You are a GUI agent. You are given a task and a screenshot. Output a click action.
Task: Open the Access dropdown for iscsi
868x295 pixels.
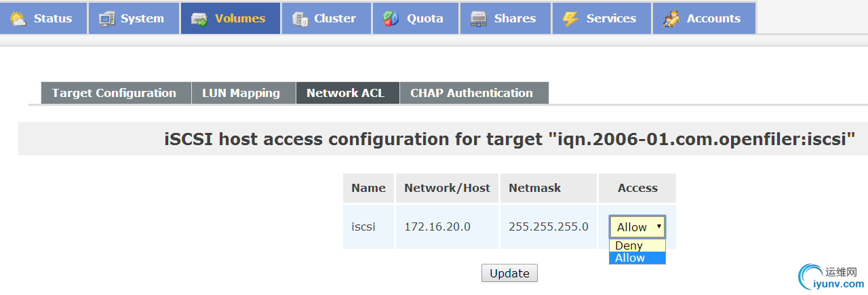[x=637, y=227]
